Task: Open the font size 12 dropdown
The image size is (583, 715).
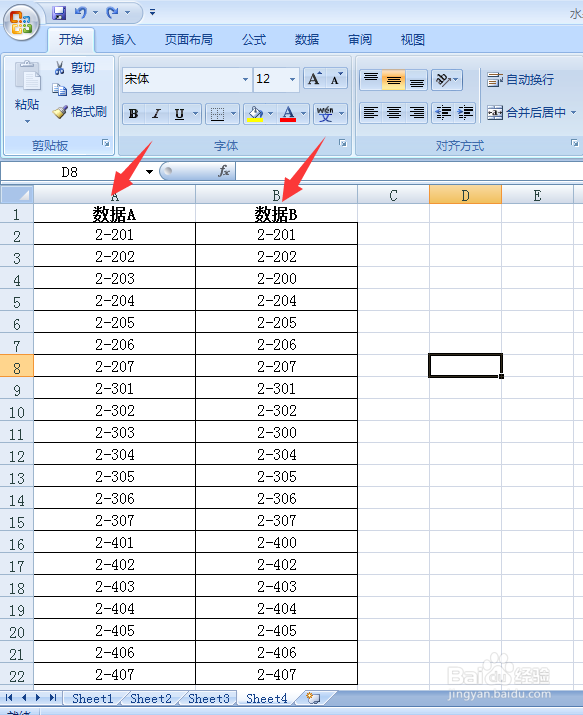Action: 293,79
